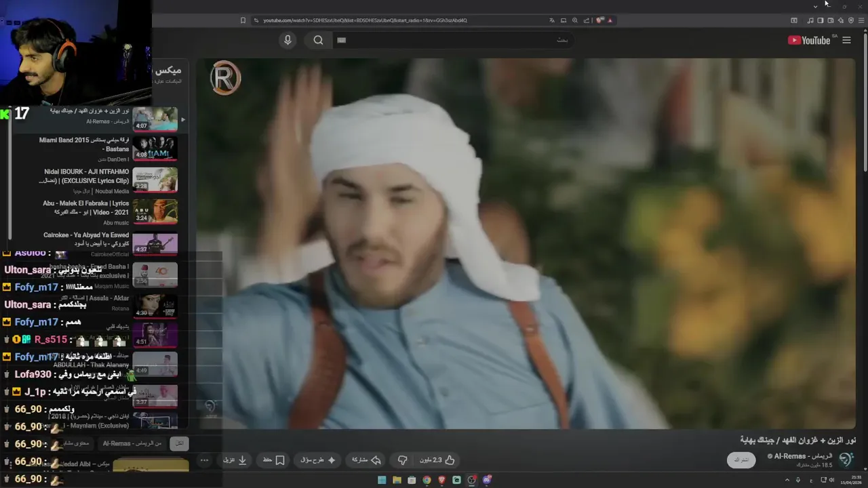Select the Al-Remas filter chip

(132, 443)
